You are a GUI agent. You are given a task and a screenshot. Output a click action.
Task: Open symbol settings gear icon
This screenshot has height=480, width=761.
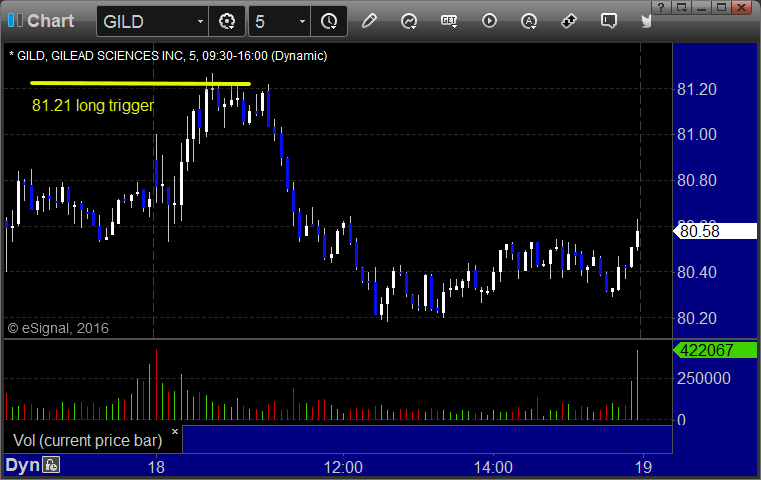[x=227, y=21]
